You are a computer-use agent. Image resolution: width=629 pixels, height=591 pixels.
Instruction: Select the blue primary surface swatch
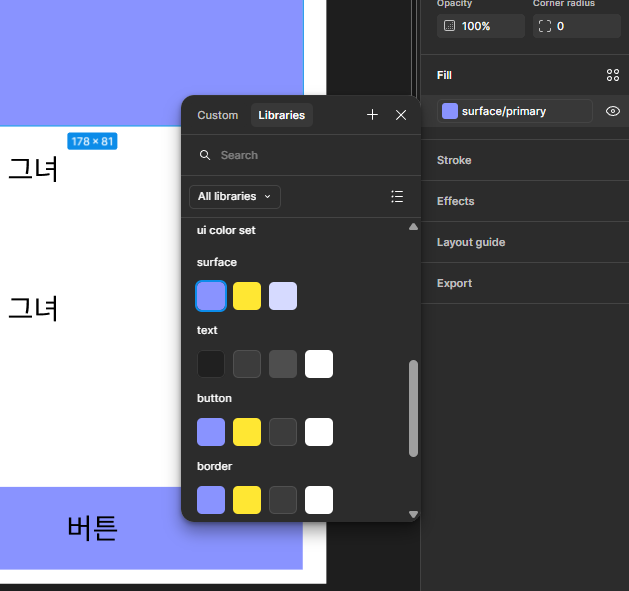(x=211, y=296)
